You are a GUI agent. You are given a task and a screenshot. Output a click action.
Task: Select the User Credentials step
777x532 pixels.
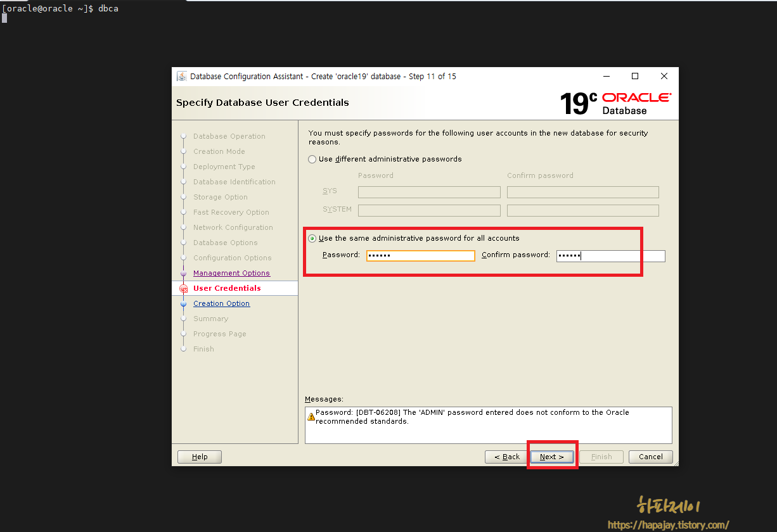(x=227, y=288)
